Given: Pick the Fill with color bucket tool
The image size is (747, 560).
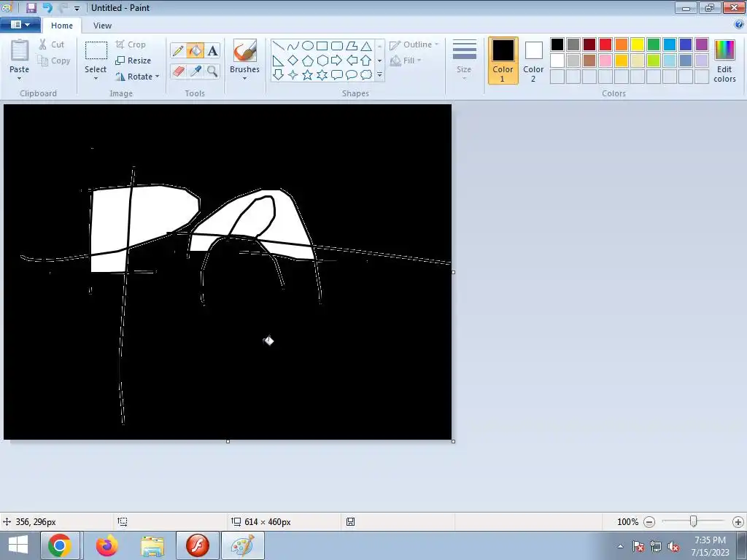Looking at the screenshot, I should (x=195, y=51).
